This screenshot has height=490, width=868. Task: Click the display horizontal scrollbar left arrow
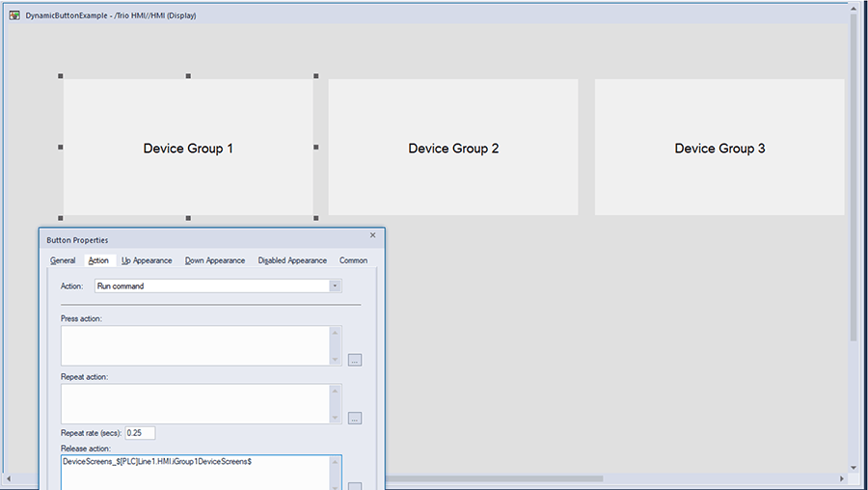[x=9, y=478]
